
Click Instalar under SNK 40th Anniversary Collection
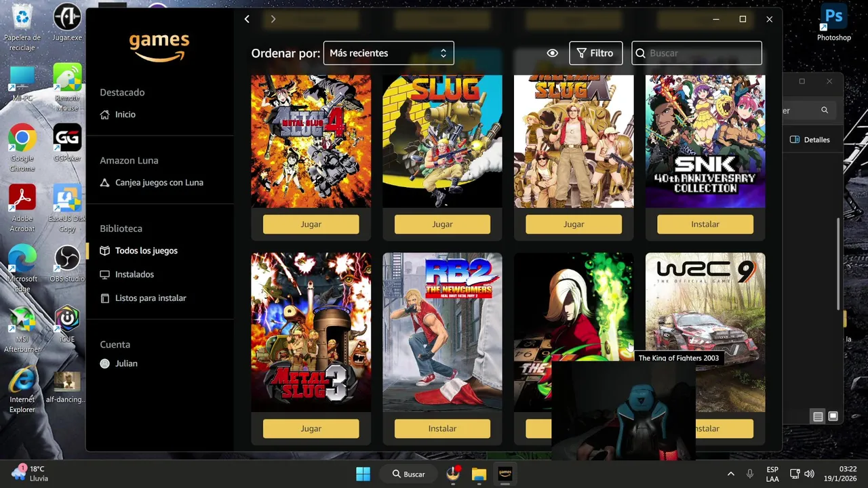click(705, 224)
